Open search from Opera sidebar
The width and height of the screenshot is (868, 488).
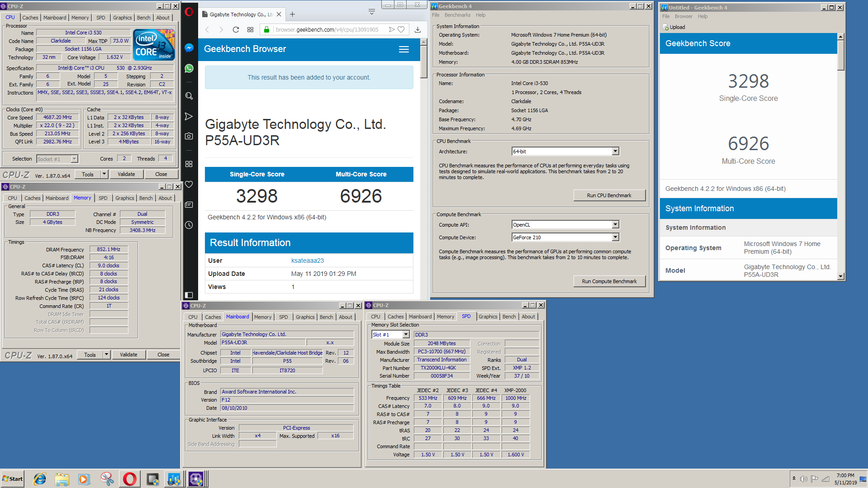[189, 96]
